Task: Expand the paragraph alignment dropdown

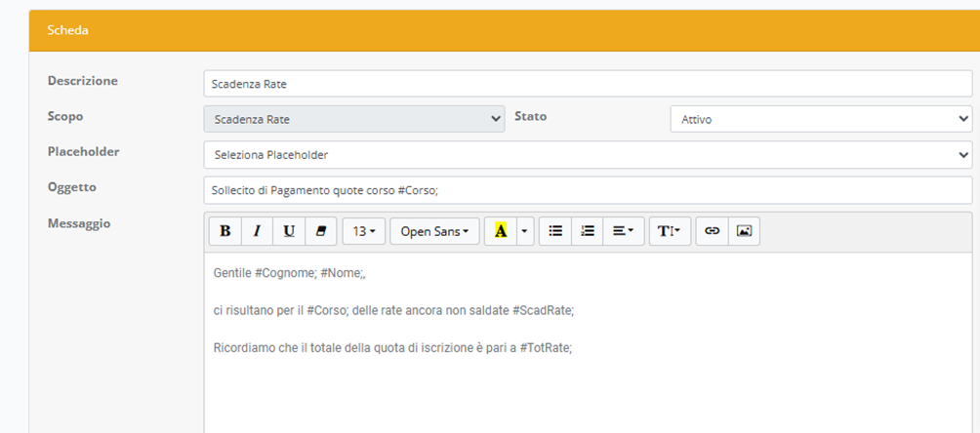Action: pyautogui.click(x=623, y=231)
